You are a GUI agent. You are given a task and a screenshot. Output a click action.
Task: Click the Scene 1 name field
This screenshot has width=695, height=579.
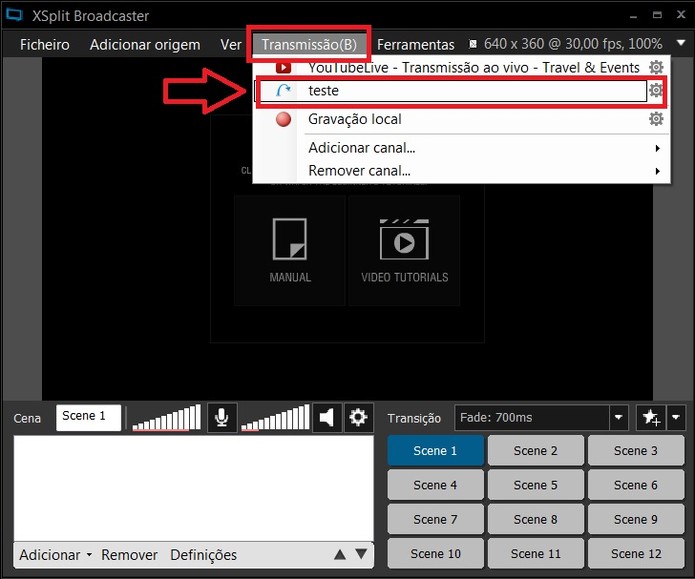88,417
